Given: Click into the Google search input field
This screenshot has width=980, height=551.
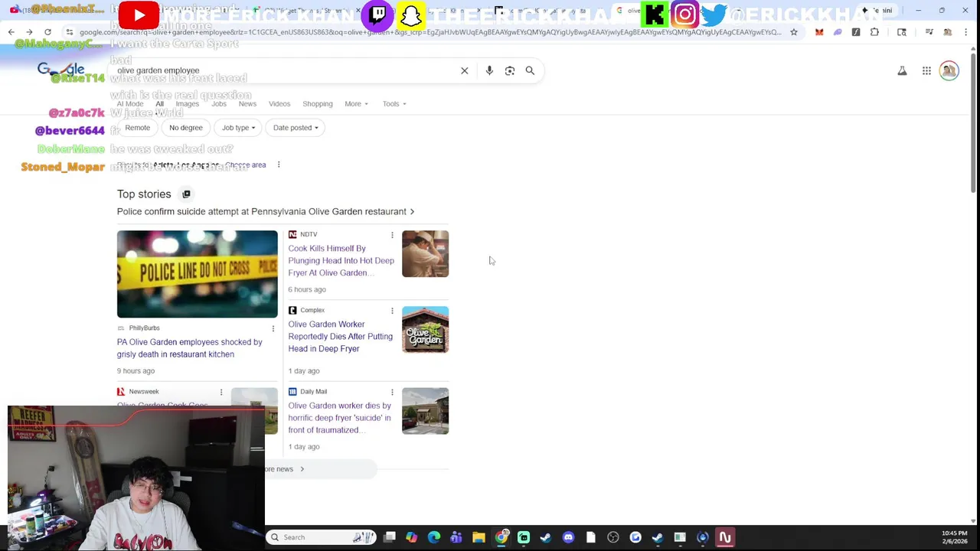Looking at the screenshot, I should click(283, 70).
